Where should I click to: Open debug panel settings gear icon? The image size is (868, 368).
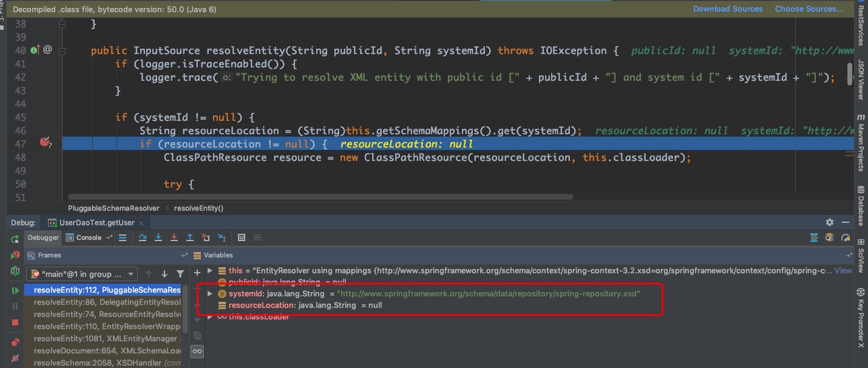(x=830, y=223)
